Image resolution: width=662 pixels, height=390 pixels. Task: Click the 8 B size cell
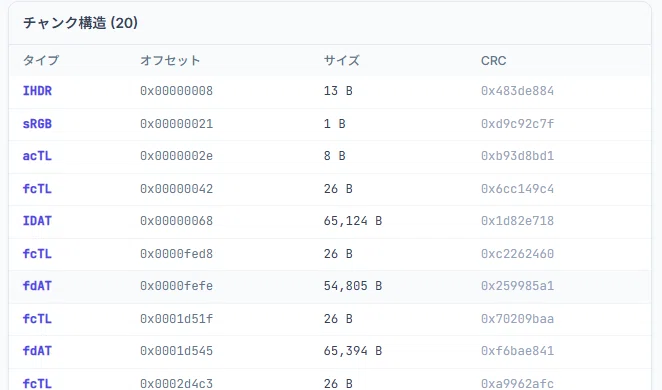[x=335, y=156]
